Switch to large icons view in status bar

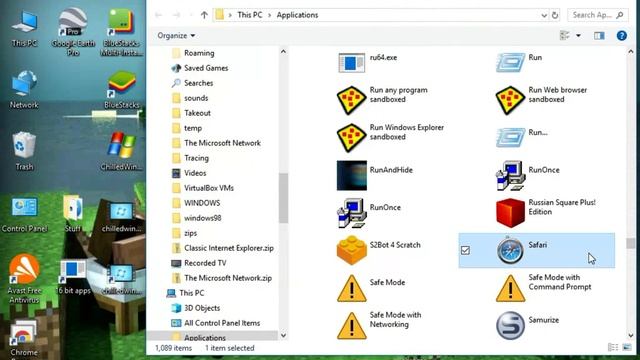(x=627, y=347)
